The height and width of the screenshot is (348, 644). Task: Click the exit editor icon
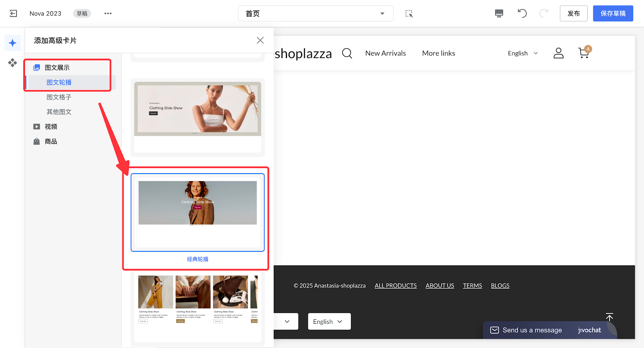click(x=13, y=14)
